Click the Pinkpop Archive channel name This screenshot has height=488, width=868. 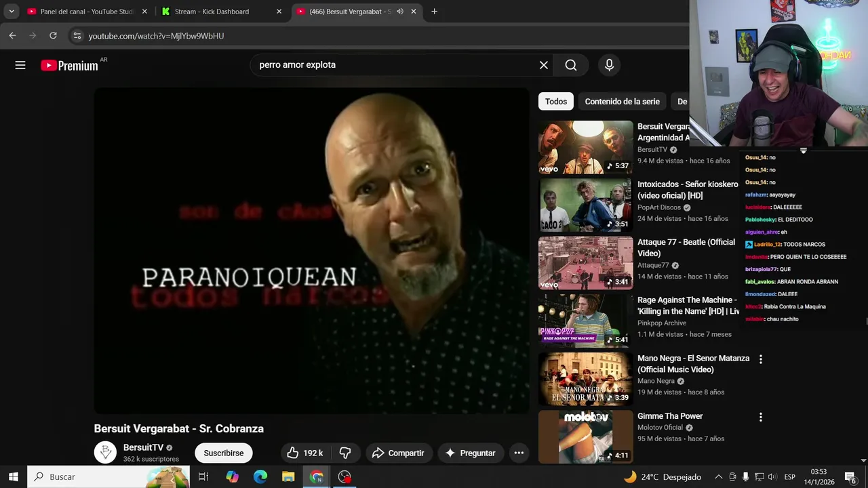[662, 323]
